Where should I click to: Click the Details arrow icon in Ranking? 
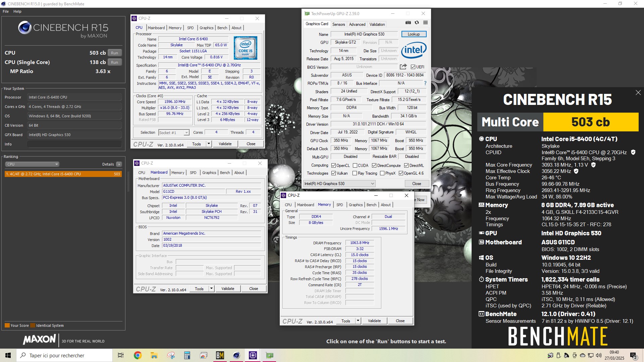(119, 164)
